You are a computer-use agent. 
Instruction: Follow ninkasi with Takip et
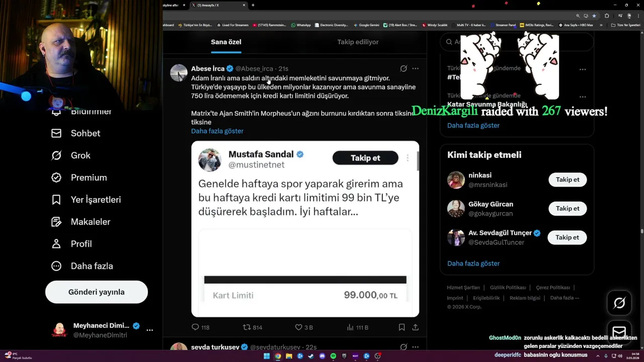click(568, 179)
